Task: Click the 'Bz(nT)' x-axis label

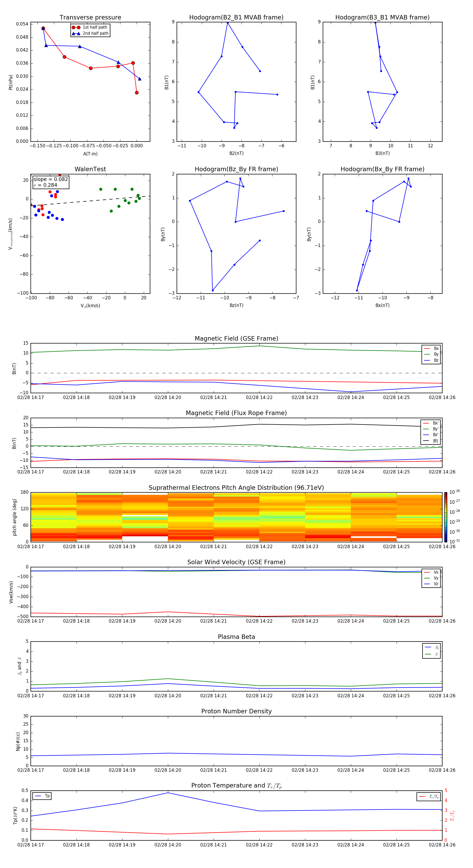Action: pos(236,305)
